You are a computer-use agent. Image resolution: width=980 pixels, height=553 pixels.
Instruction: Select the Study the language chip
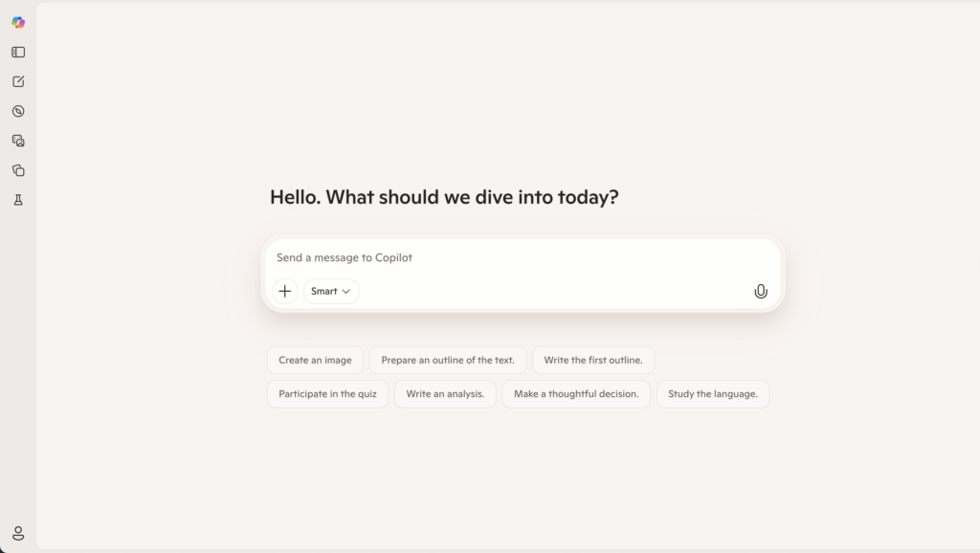pos(713,393)
